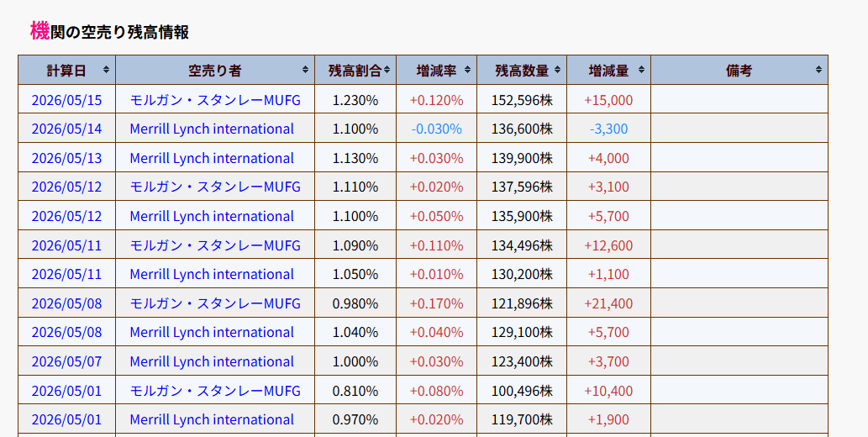Open Merrill Lynch international link in 2026/05/14 row
The height and width of the screenshot is (437, 868).
pyautogui.click(x=212, y=129)
